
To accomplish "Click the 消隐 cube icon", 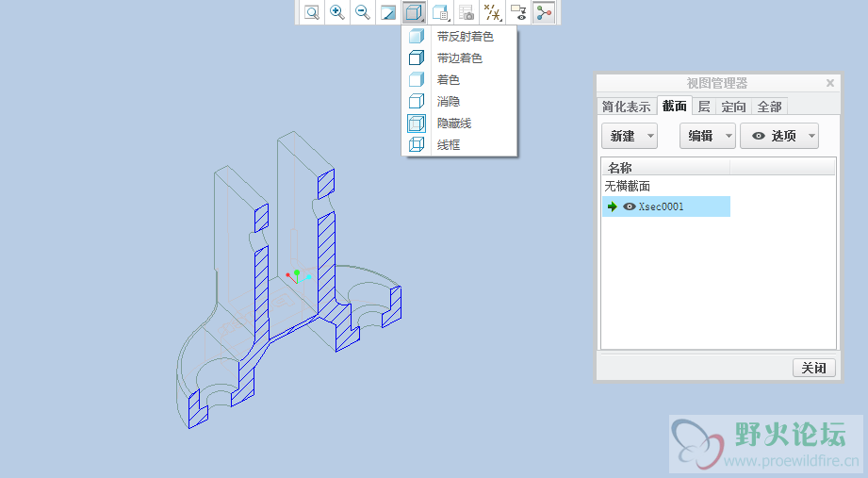I will [417, 102].
